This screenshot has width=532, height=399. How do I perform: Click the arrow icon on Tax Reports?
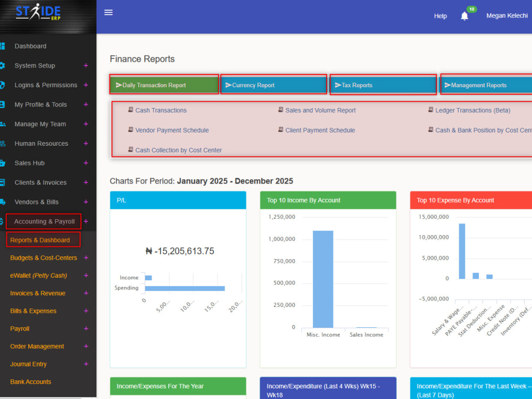point(338,85)
